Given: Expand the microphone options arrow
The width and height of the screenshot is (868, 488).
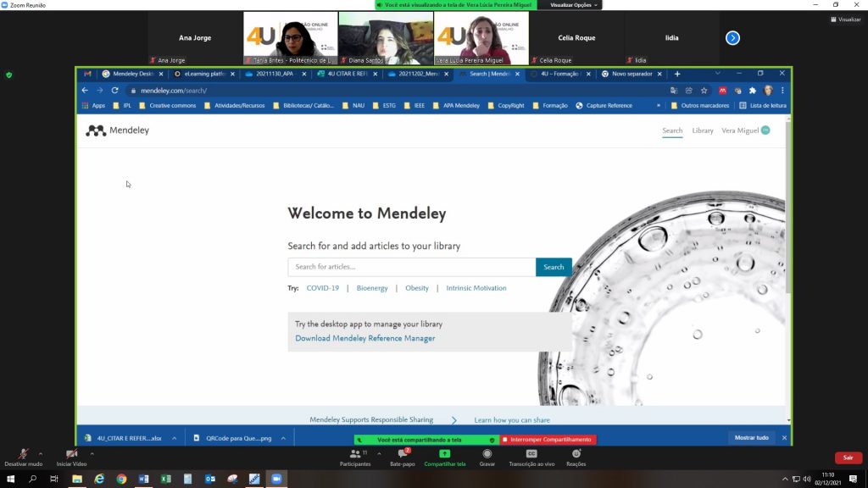Looking at the screenshot, I should pyautogui.click(x=41, y=454).
